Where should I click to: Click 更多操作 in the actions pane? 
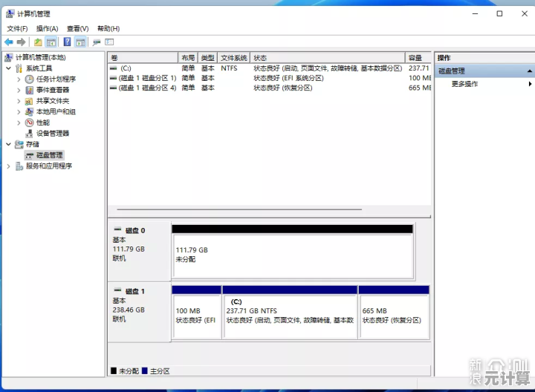[x=464, y=84]
